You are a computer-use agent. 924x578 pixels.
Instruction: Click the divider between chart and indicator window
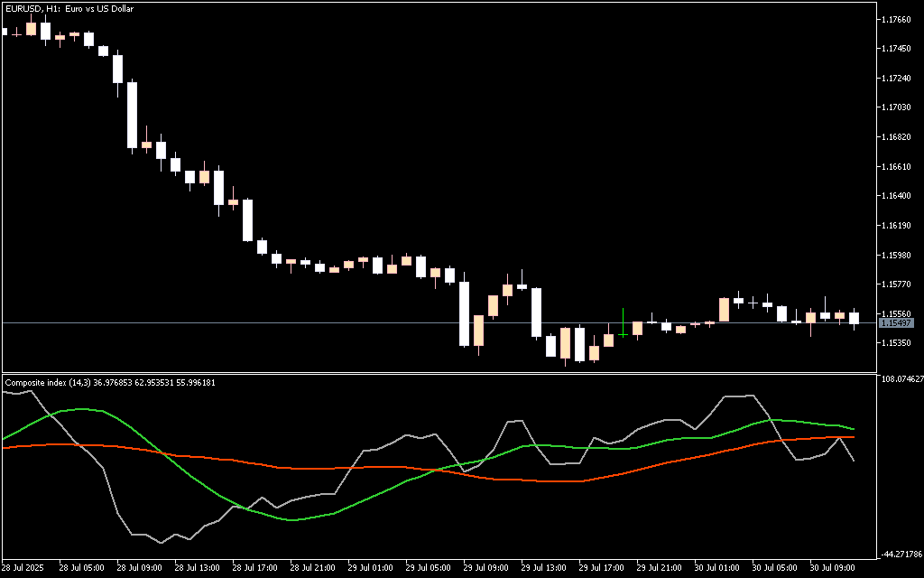439,373
